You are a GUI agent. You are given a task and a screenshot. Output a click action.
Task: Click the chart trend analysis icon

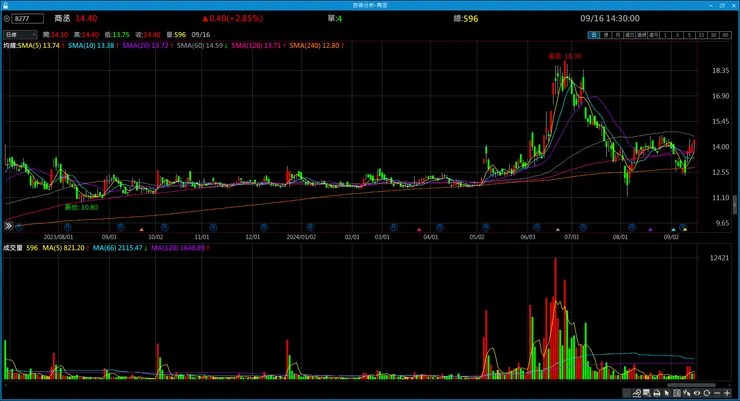click(637, 393)
